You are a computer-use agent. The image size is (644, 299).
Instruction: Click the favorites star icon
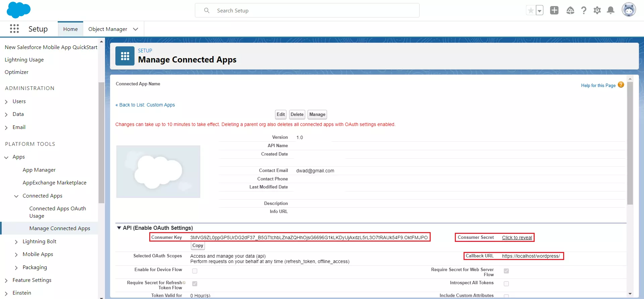click(531, 11)
